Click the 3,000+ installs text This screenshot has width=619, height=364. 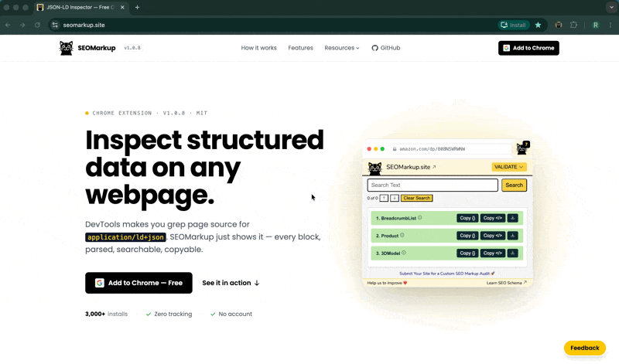(107, 314)
